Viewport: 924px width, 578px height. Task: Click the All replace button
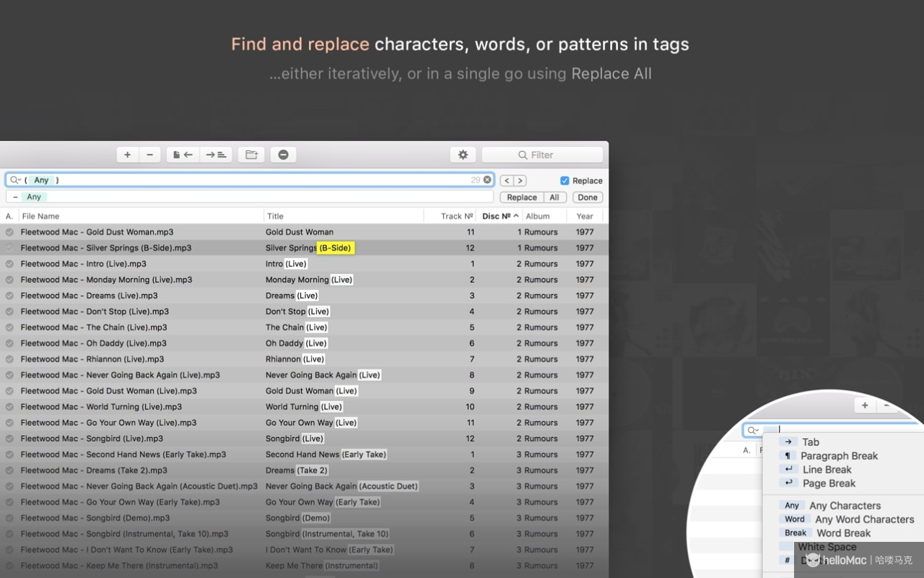click(554, 197)
